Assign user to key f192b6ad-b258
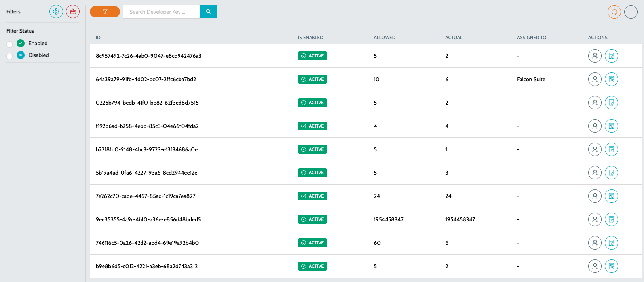The height and width of the screenshot is (282, 644). click(x=595, y=126)
